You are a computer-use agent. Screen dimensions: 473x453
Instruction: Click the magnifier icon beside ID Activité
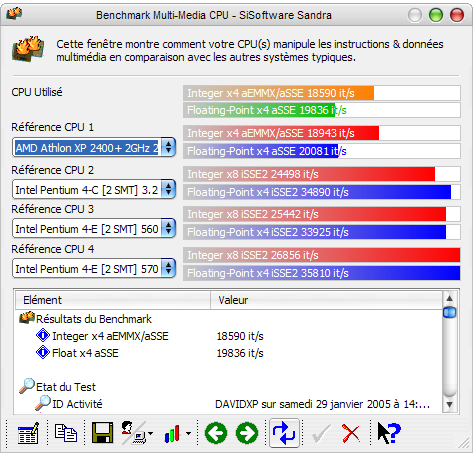pos(43,403)
